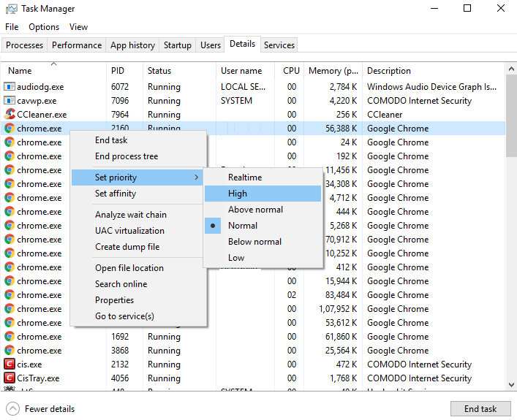The image size is (517, 420).
Task: Open the Options menu
Action: [x=44, y=27]
